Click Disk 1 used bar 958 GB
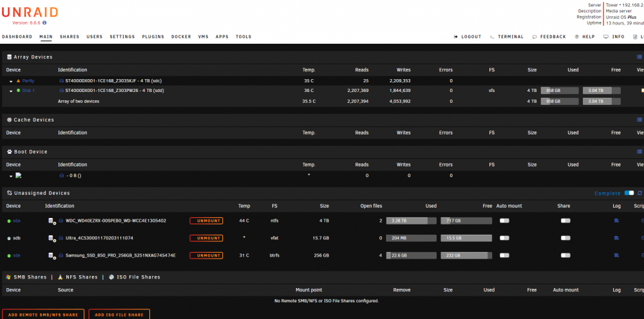644x319 pixels. [x=560, y=90]
